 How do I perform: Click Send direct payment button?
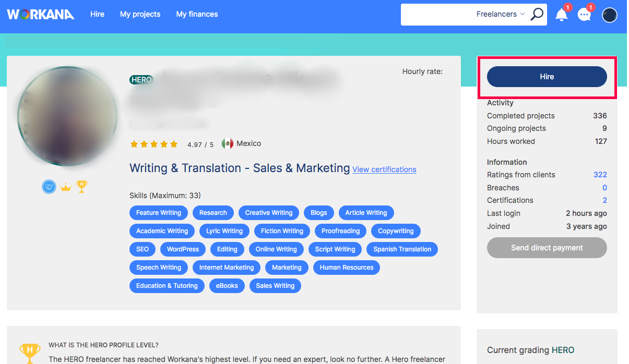547,248
